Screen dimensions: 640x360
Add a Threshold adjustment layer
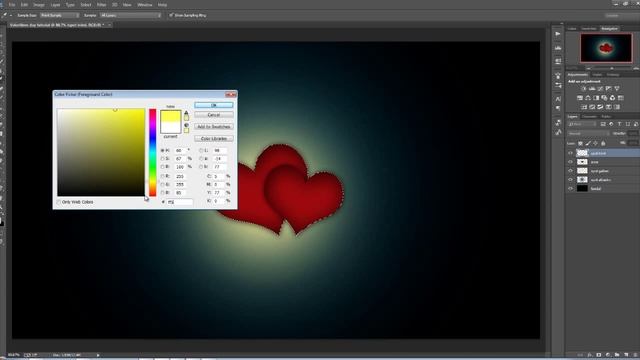(600, 107)
